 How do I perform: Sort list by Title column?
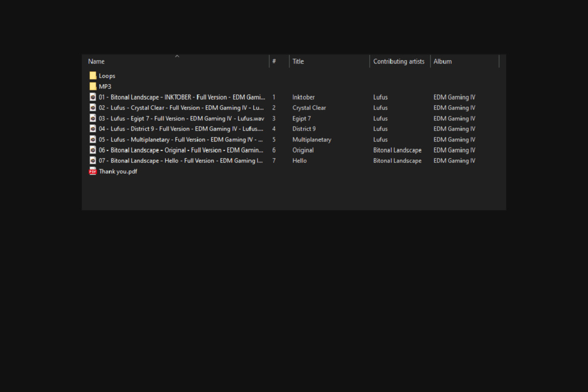(x=298, y=61)
